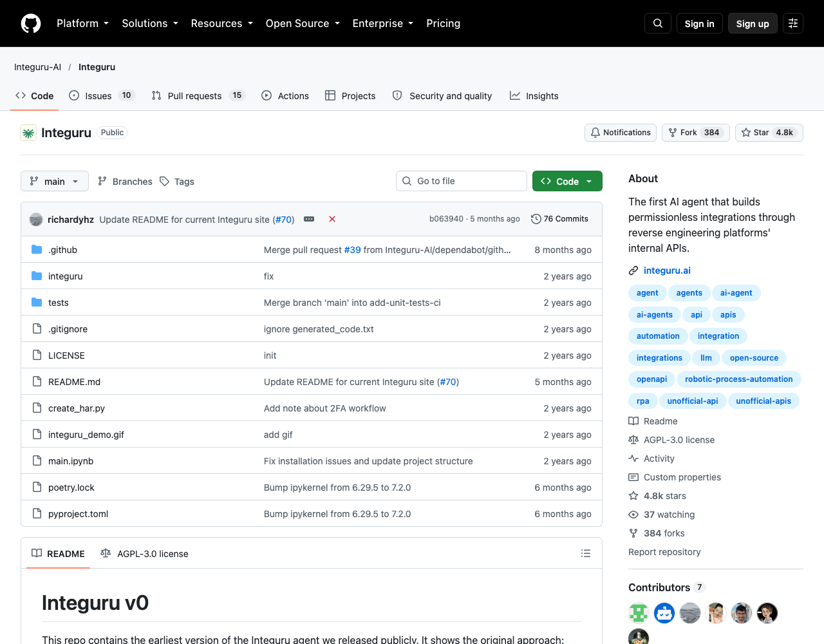Open the README.md file
824x644 pixels.
74,382
